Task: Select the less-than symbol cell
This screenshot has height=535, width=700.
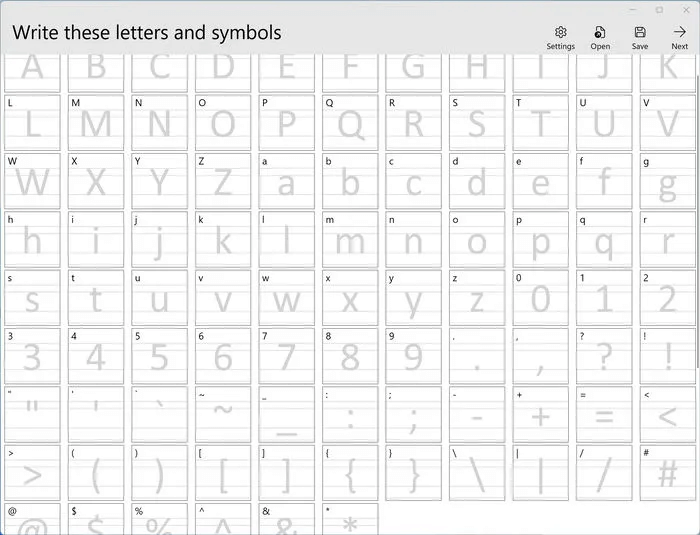Action: 667,414
